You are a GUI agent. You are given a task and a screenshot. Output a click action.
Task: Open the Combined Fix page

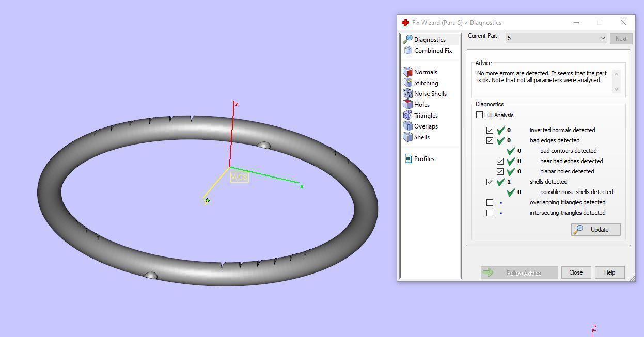(x=433, y=50)
